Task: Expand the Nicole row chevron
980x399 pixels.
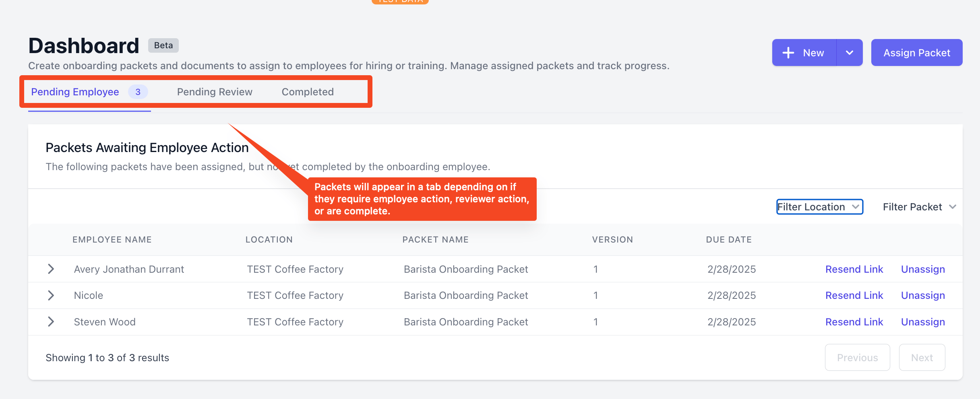Action: click(51, 295)
